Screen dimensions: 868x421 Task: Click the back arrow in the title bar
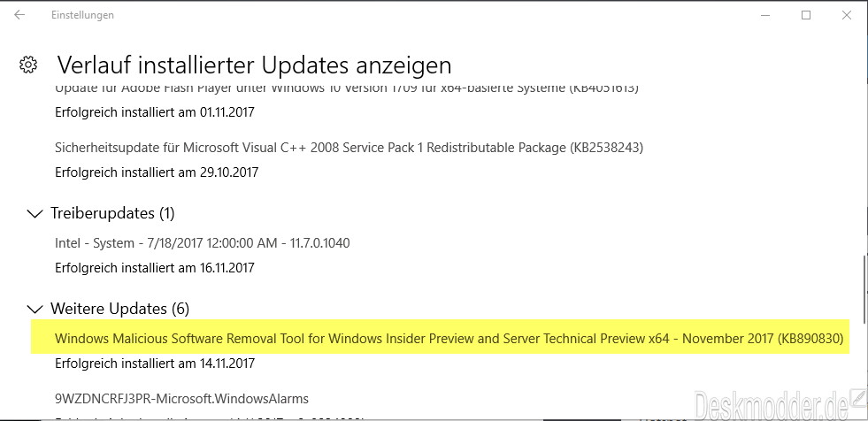[20, 16]
